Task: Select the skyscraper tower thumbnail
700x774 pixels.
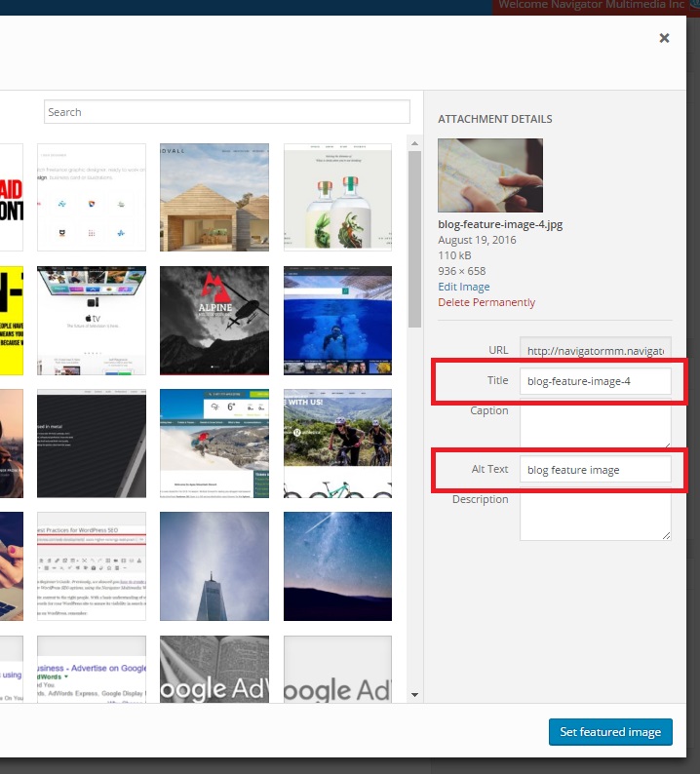Action: click(214, 566)
